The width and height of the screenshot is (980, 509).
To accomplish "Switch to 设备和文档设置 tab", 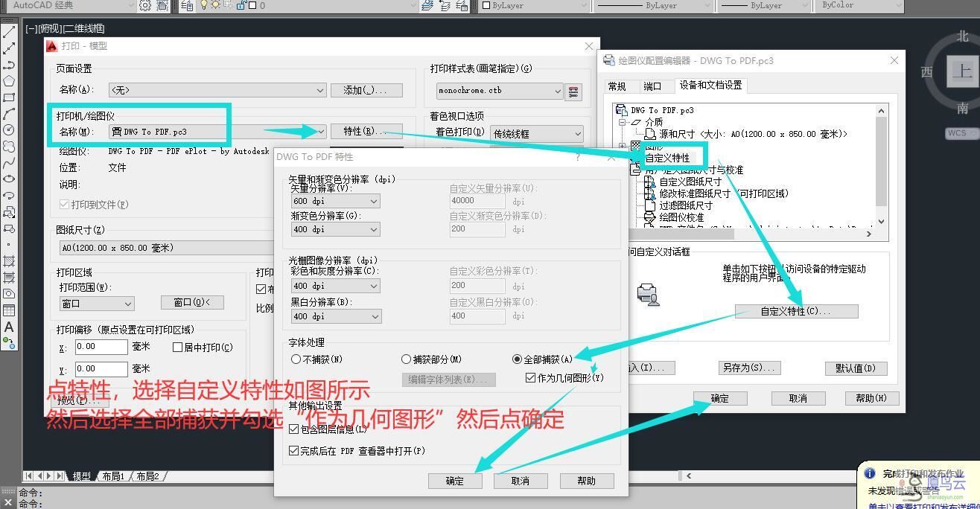I will tap(710, 85).
